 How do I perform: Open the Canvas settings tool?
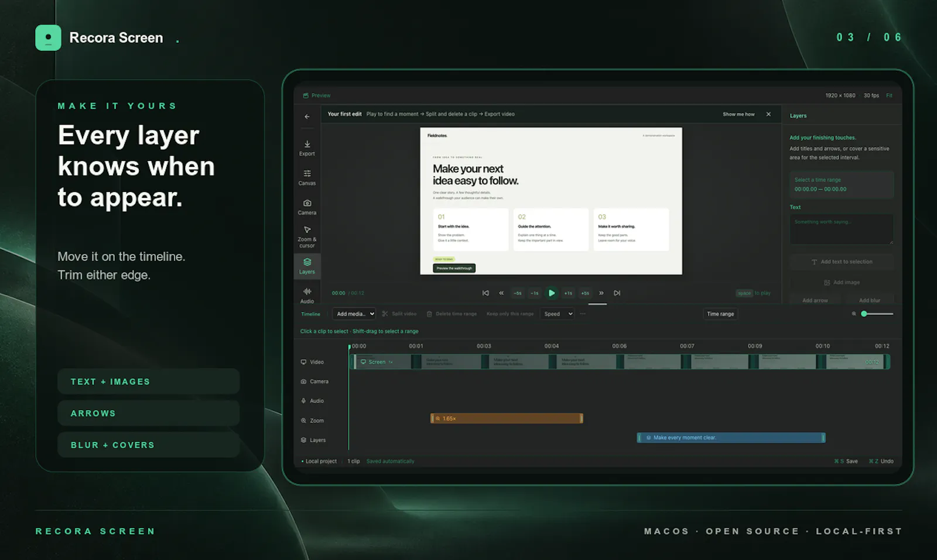pos(307,178)
